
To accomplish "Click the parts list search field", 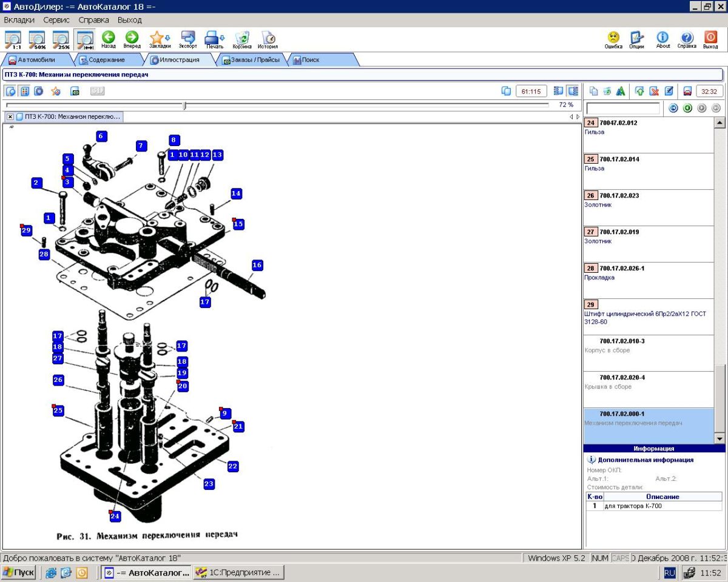I will pos(622,109).
